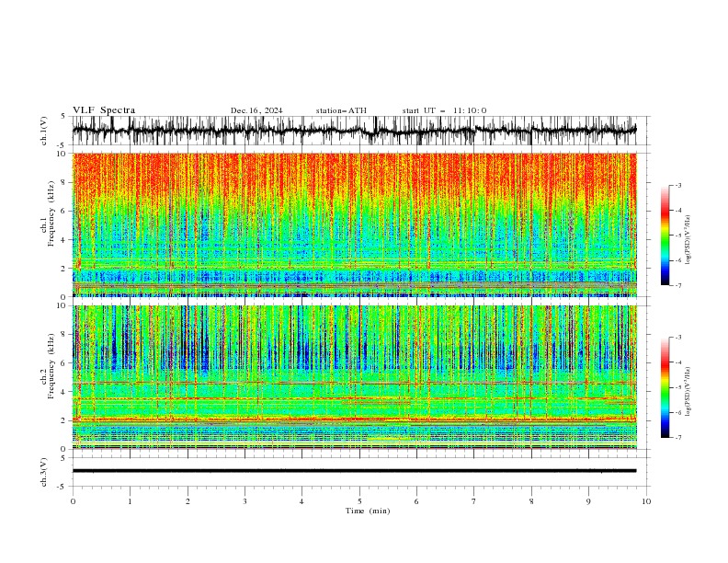The image size is (728, 563).
Task: Click the "-3" label on ch.1 colorbar
Action: pos(678,185)
